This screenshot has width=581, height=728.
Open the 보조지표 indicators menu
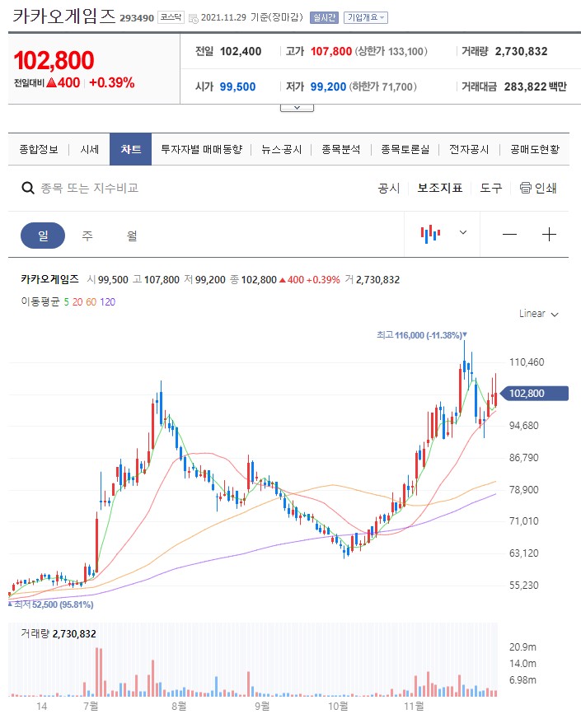point(440,188)
